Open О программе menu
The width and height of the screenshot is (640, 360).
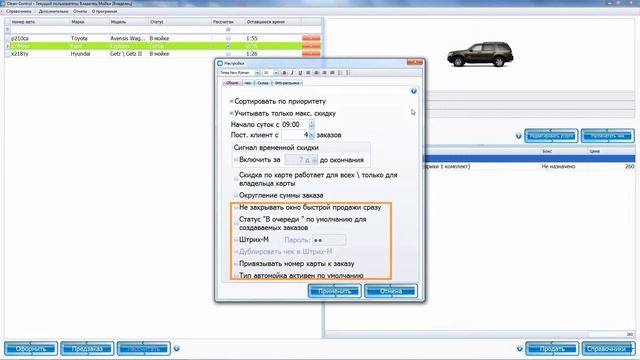[104, 11]
